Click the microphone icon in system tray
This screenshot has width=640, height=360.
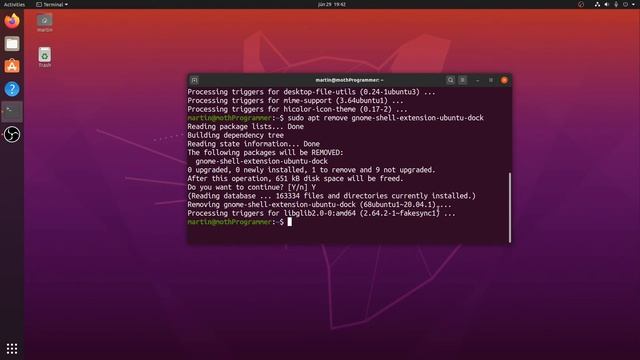[616, 4]
